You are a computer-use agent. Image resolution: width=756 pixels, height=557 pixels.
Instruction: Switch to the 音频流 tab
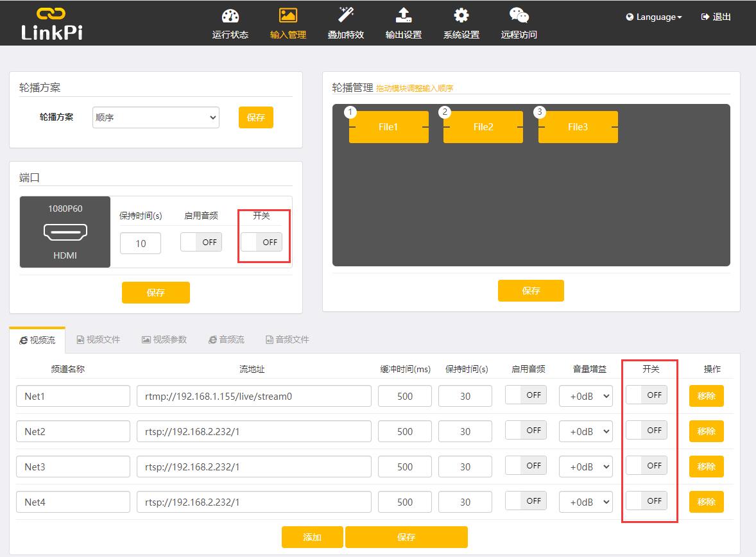(226, 340)
